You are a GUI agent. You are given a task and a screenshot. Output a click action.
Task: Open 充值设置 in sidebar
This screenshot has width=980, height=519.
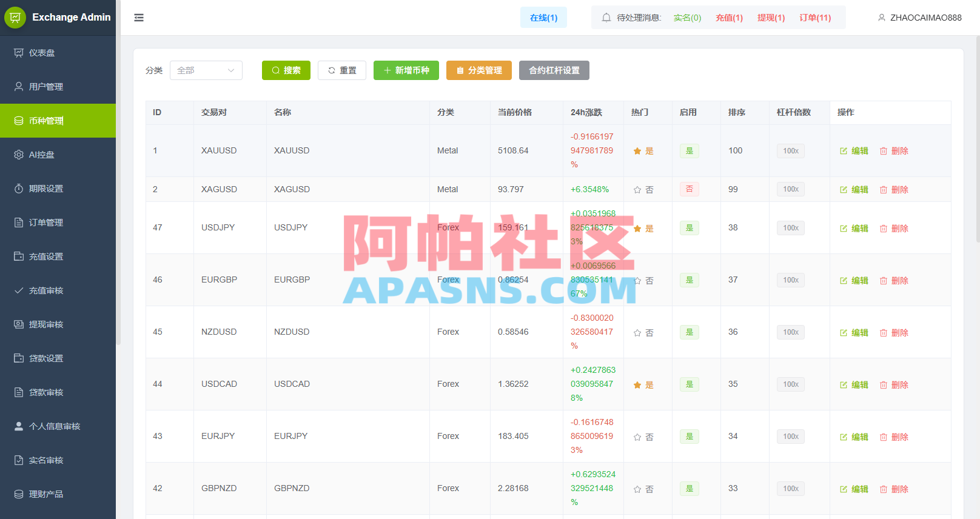[58, 256]
